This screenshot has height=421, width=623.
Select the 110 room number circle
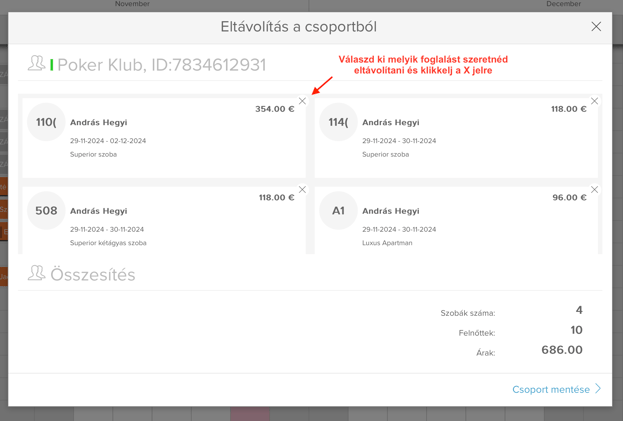(46, 122)
